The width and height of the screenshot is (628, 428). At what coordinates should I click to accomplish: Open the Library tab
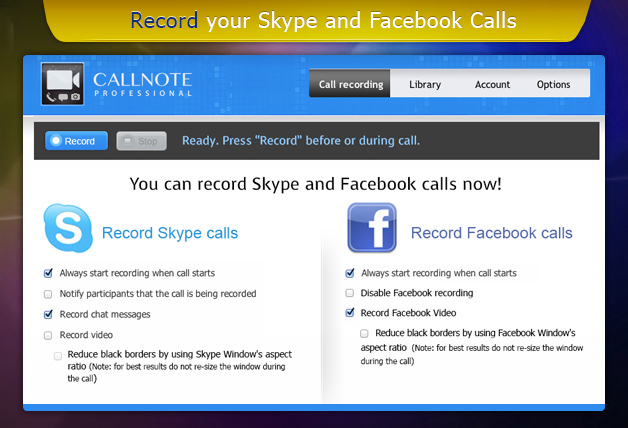pyautogui.click(x=425, y=84)
